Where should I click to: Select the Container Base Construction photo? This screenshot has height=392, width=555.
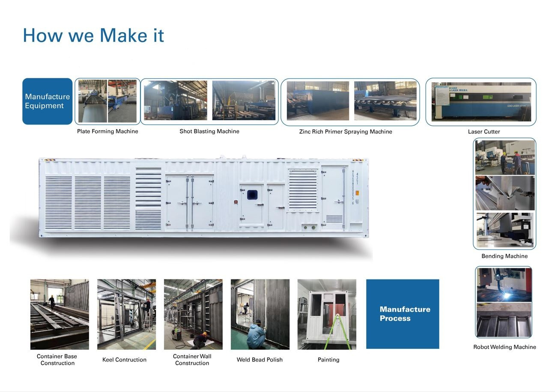pyautogui.click(x=60, y=314)
